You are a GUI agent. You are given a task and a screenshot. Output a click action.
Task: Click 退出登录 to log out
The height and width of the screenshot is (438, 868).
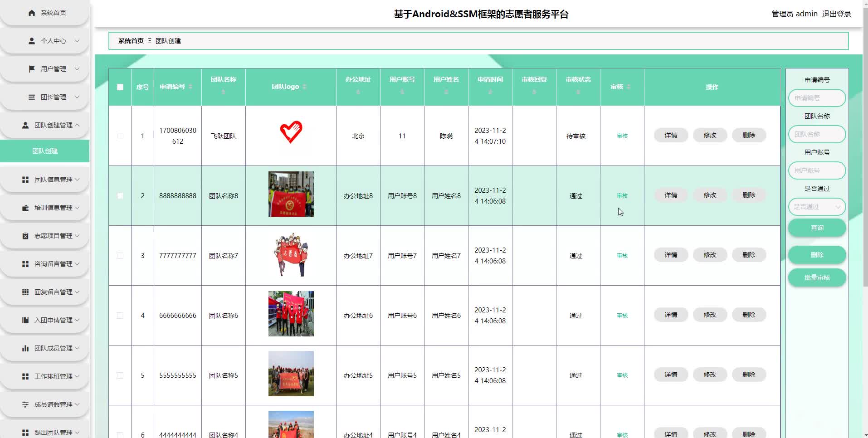pos(836,14)
